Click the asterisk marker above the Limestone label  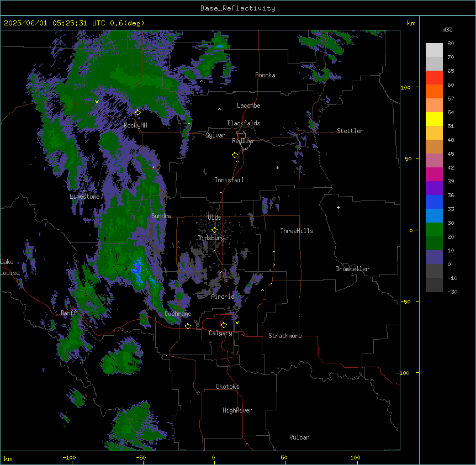point(85,191)
